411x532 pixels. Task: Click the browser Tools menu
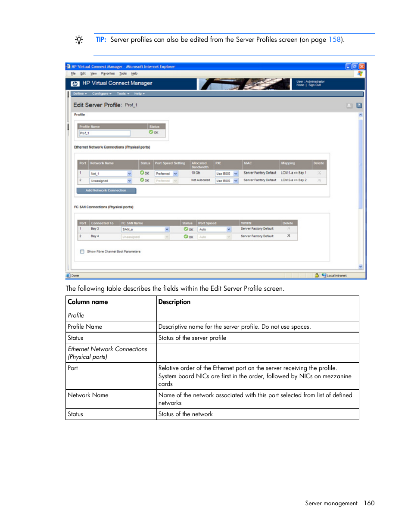click(x=123, y=74)
